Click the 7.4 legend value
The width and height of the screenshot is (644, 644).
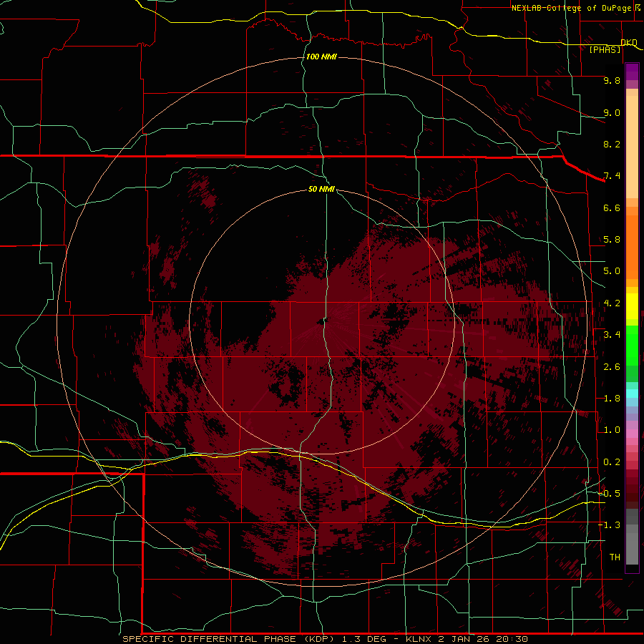[612, 176]
